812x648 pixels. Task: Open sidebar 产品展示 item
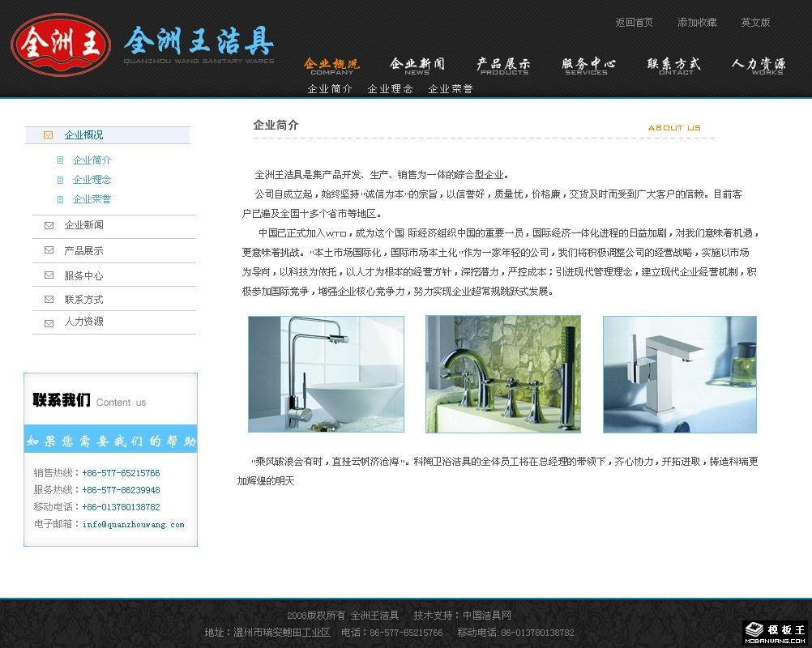tap(84, 250)
